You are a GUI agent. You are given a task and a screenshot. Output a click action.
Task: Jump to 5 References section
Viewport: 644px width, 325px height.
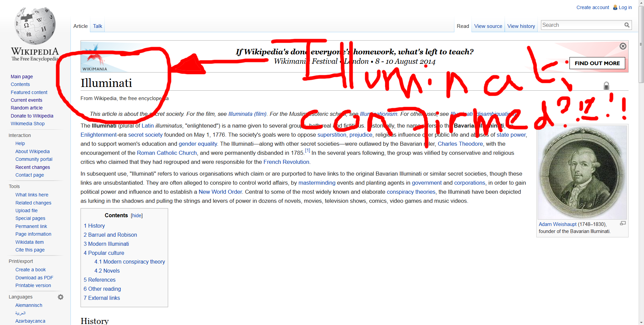100,280
